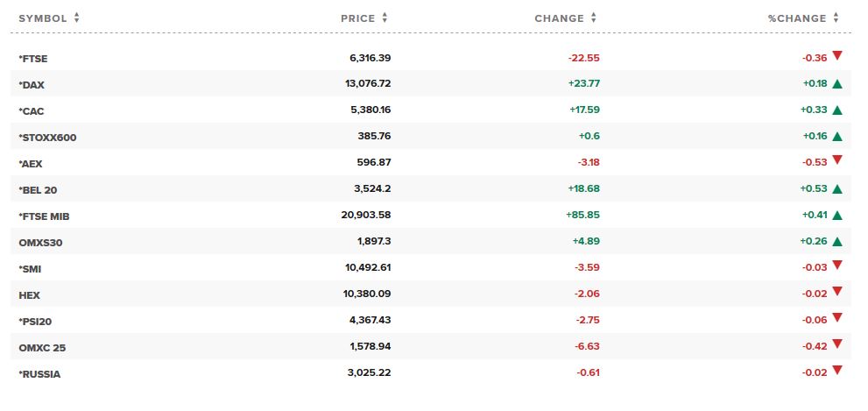Click the red down arrow in SMI row
Viewport: 868px width, 411px height.
click(x=837, y=266)
